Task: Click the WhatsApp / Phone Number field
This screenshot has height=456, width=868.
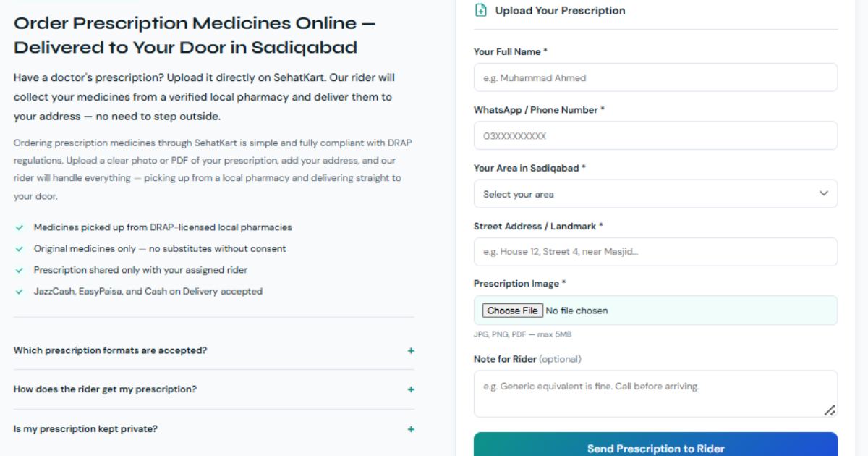Action: pyautogui.click(x=655, y=135)
